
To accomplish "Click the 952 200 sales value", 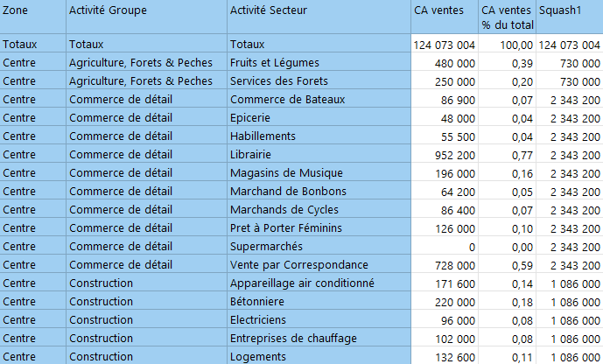I will pos(445,155).
